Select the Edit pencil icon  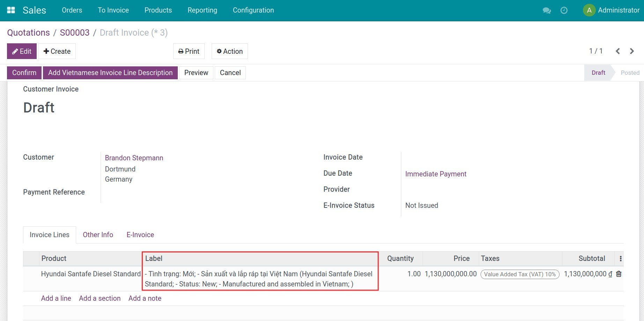15,51
